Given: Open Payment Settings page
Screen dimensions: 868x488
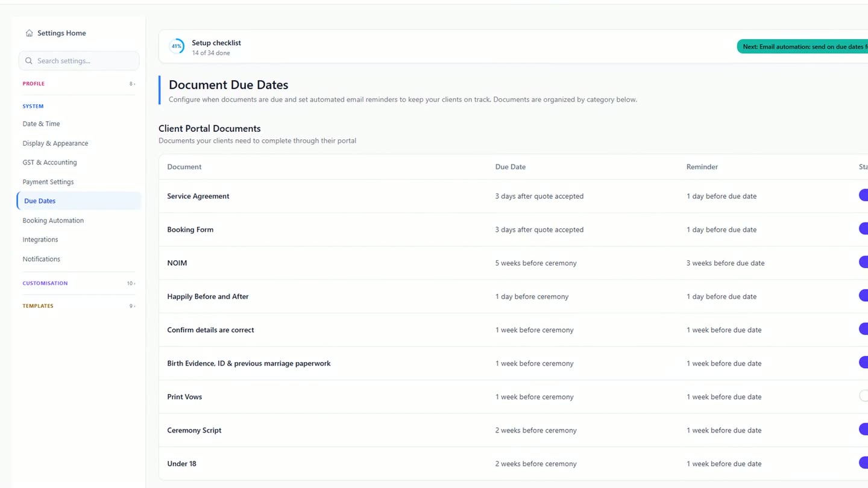Looking at the screenshot, I should pyautogui.click(x=48, y=182).
